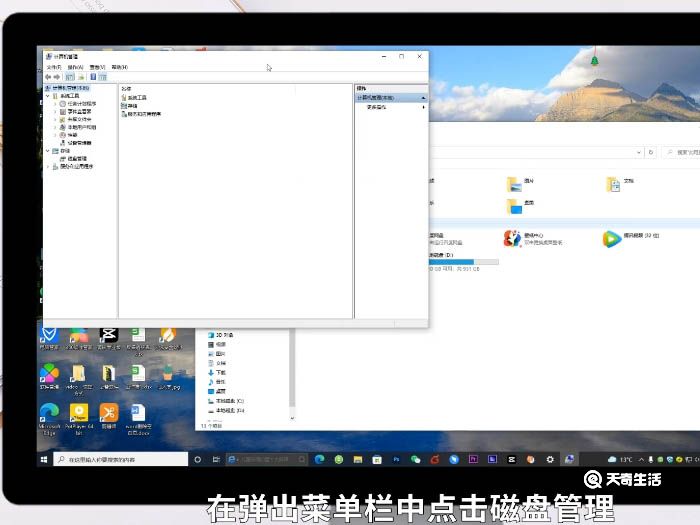Screen dimensions: 700x525
Task: Open Microsoft Edge desktop shortcut
Action: [x=49, y=414]
